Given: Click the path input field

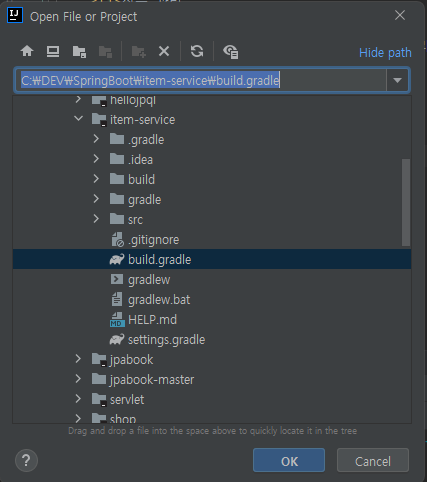Looking at the screenshot, I should [x=200, y=80].
